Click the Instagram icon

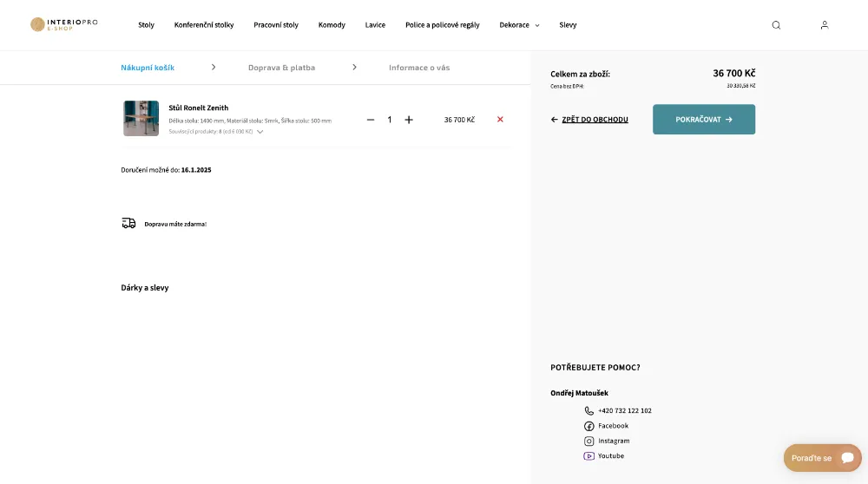[x=589, y=441]
